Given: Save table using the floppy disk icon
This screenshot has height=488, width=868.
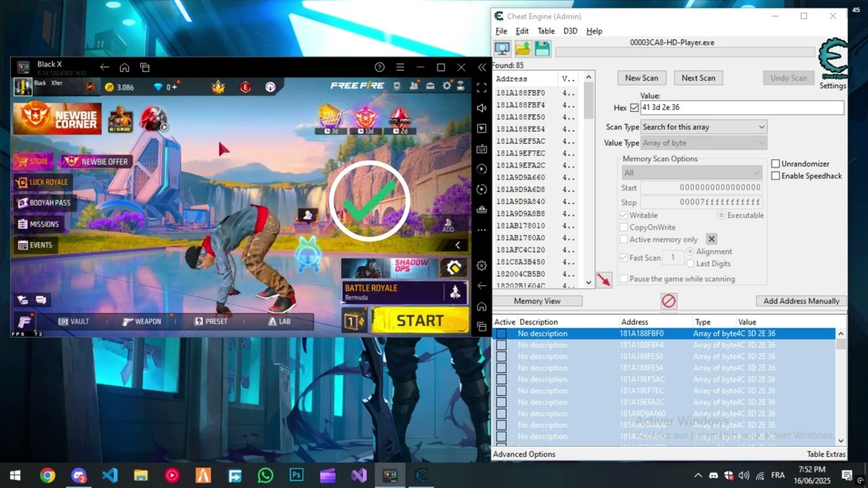Looking at the screenshot, I should [x=542, y=49].
